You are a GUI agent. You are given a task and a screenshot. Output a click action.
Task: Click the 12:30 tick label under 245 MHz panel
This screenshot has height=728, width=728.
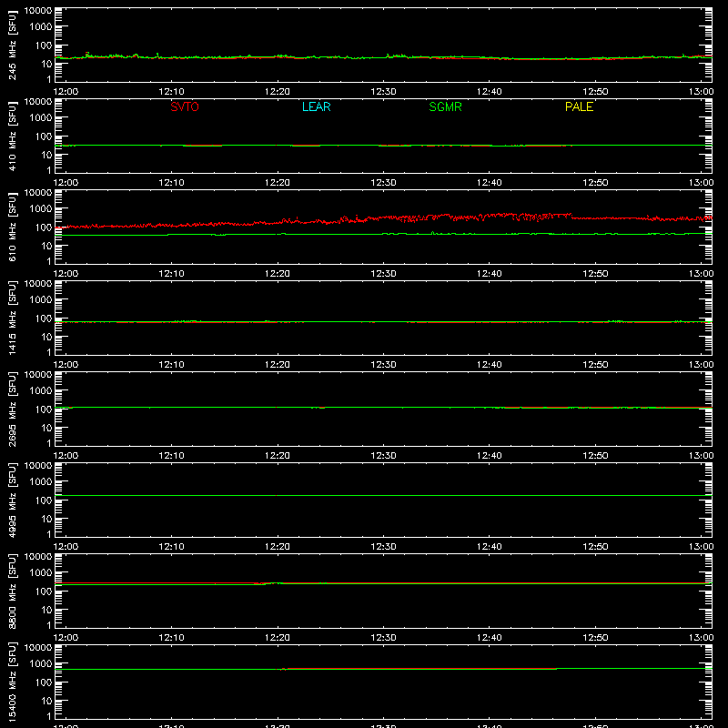click(383, 92)
